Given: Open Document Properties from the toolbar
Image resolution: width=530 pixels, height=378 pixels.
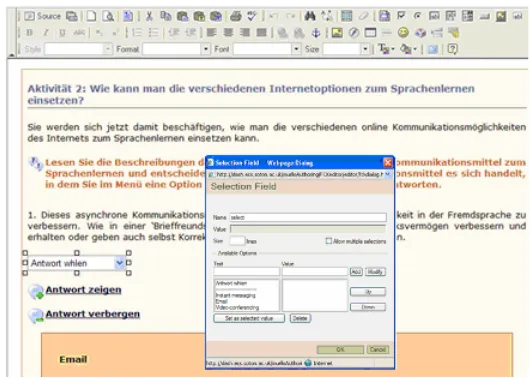Looking at the screenshot, I should point(72,16).
